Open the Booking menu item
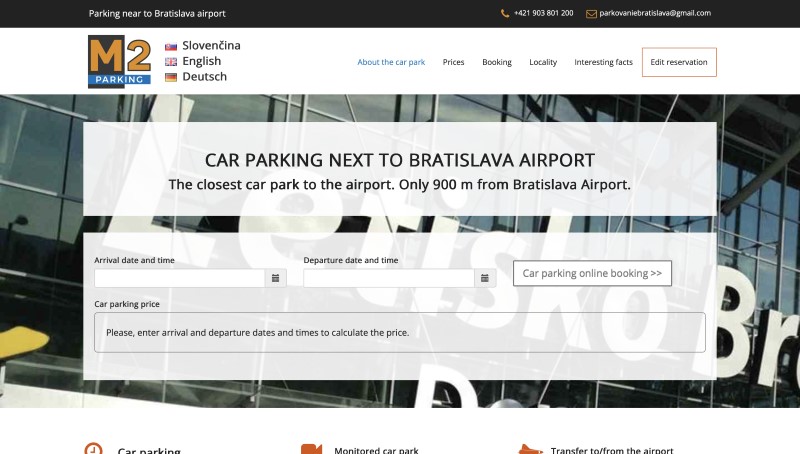Image resolution: width=800 pixels, height=454 pixels. (497, 62)
